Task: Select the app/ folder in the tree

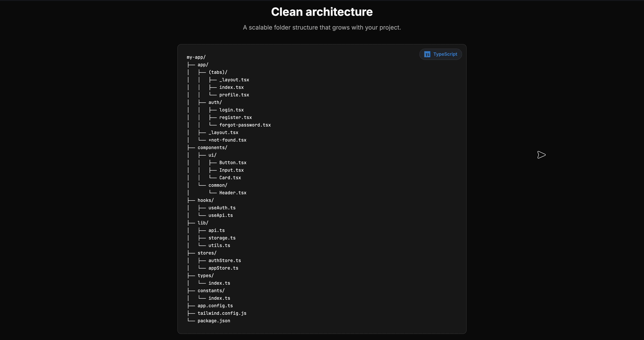Action: click(203, 65)
